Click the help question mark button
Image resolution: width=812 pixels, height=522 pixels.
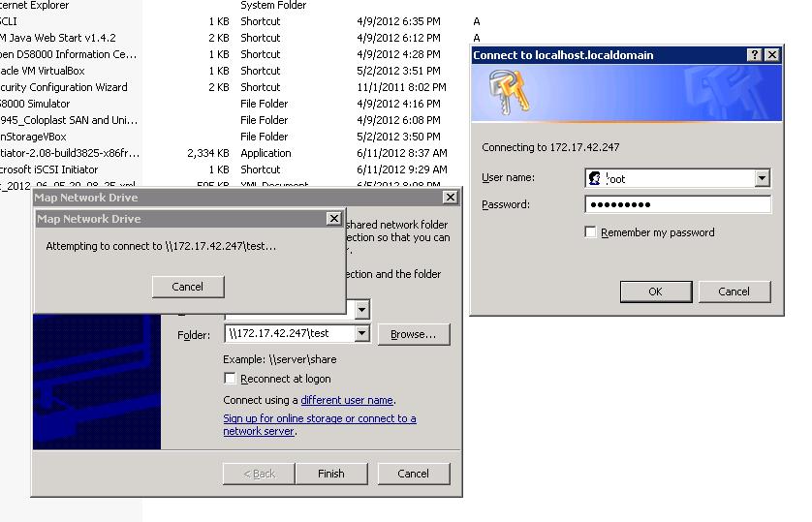pyautogui.click(x=755, y=55)
